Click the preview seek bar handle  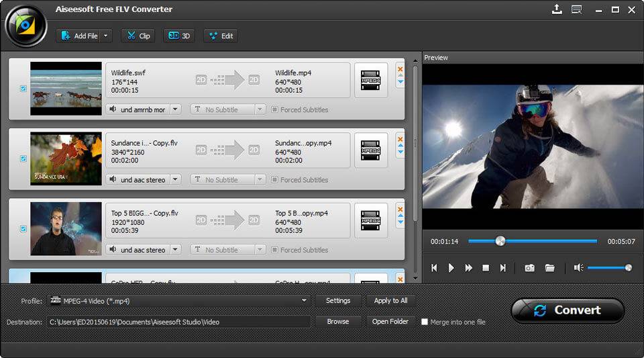tap(500, 241)
